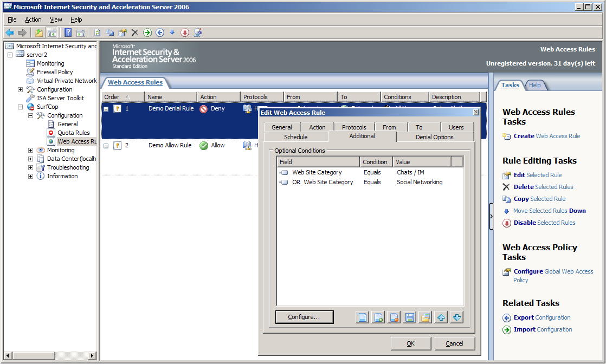This screenshot has height=364, width=606.
Task: Collapse rule 2 row in rules list
Action: (106, 146)
